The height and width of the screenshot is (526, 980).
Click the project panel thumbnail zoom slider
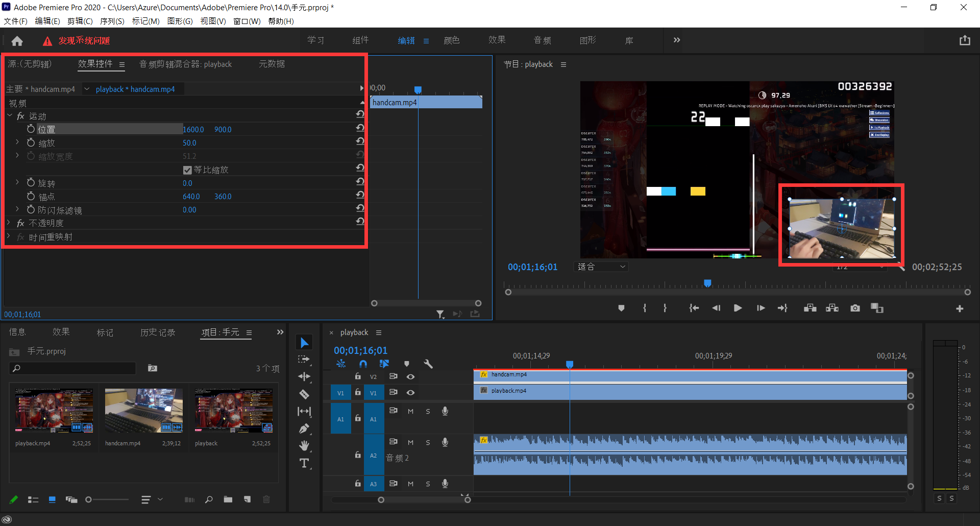pyautogui.click(x=89, y=499)
